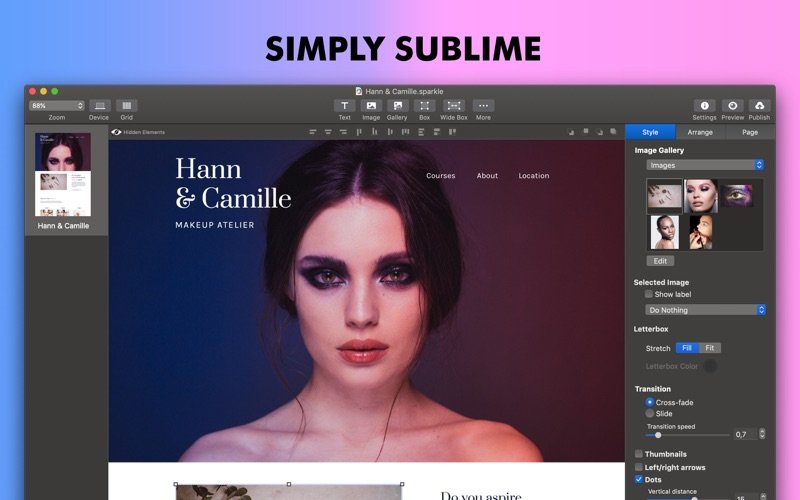The image size is (800, 500).
Task: Open the Images dropdown in Image Gallery
Action: [x=705, y=165]
